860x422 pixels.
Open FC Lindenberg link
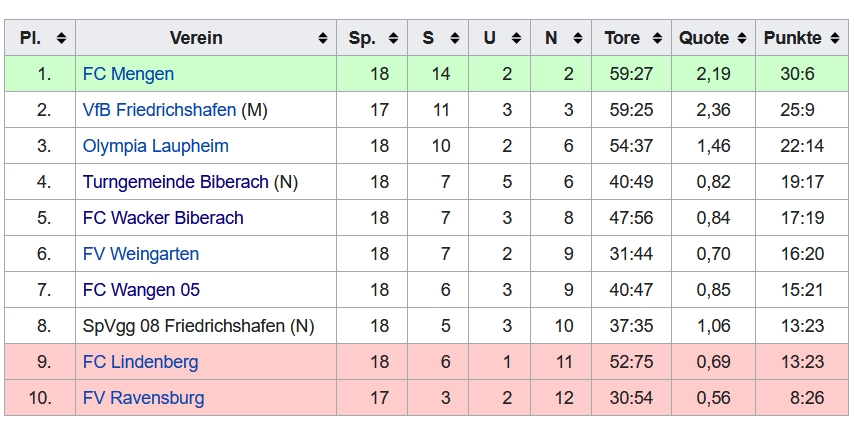click(x=140, y=362)
